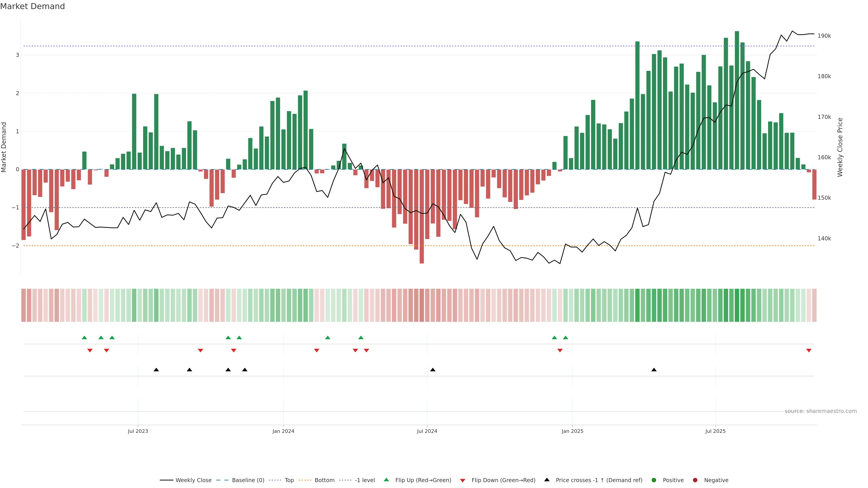Click the 190k price axis label
Image resolution: width=868 pixels, height=488 pixels.
[x=824, y=36]
